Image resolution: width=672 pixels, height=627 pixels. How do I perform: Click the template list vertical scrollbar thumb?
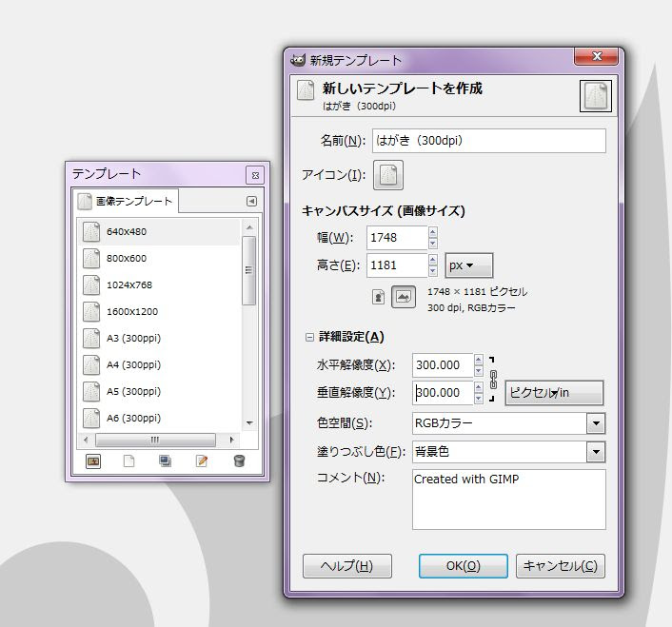(249, 270)
